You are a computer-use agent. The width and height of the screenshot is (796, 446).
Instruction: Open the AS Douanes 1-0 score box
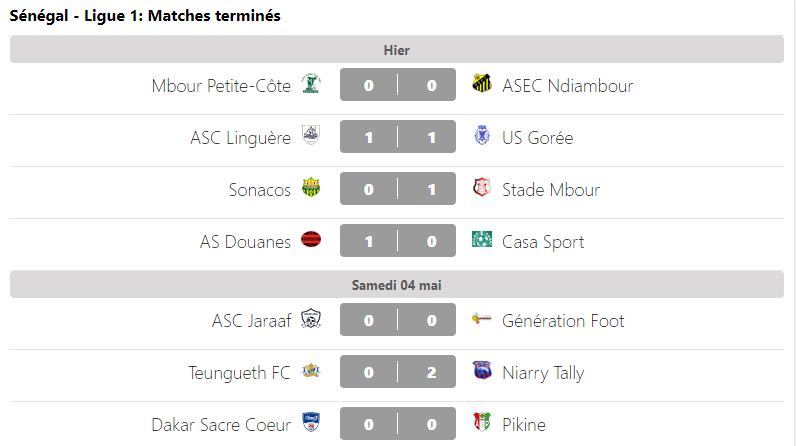400,241
